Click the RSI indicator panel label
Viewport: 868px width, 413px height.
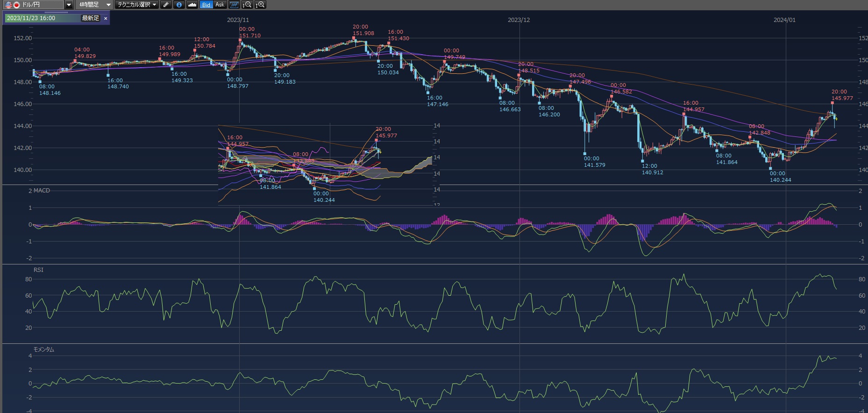coord(38,270)
